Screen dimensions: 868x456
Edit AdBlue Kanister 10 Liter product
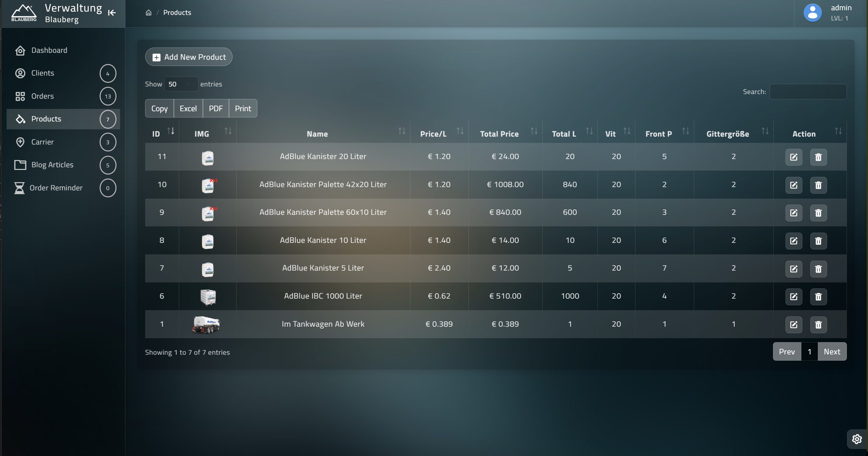click(793, 241)
